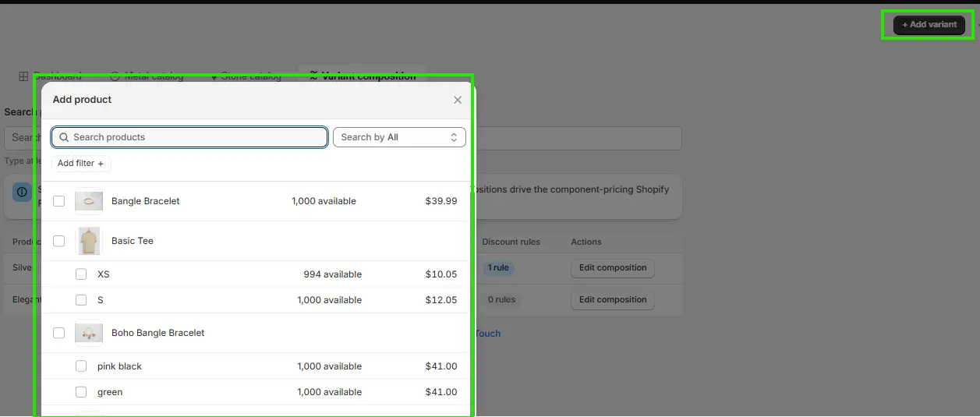Click the 0 rules badge
980x417 pixels.
[501, 300]
